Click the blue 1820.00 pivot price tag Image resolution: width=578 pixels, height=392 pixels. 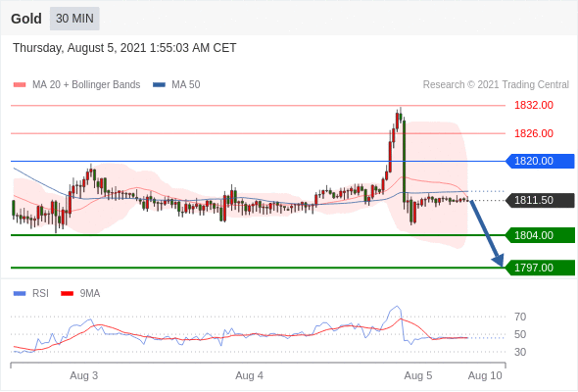[540, 161]
